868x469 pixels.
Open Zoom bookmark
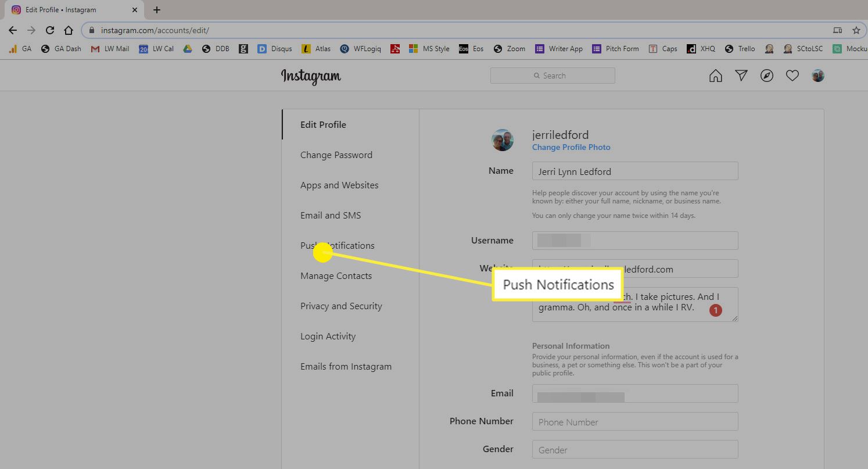click(509, 49)
